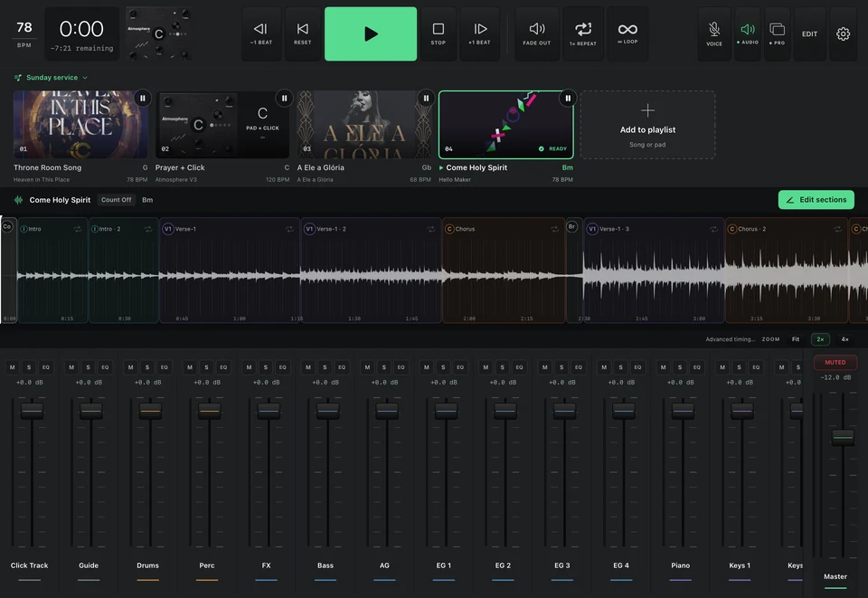The image size is (868, 598).
Task: Toggle repeat icon on Intro section
Action: 78,229
